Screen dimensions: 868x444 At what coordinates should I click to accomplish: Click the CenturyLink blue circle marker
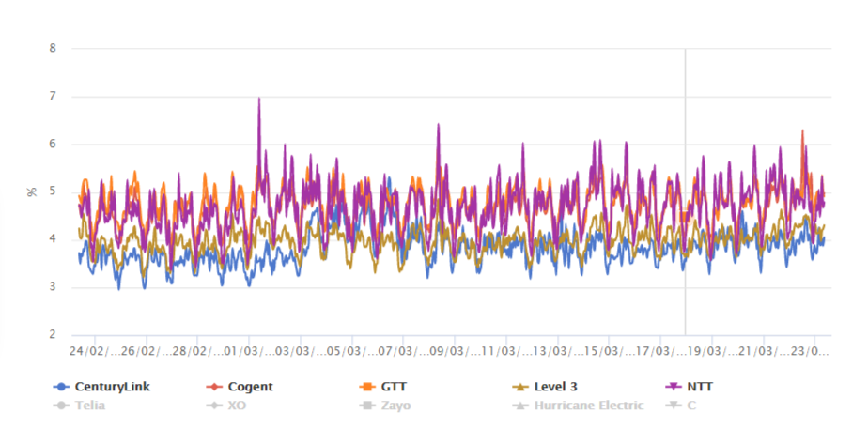61,387
